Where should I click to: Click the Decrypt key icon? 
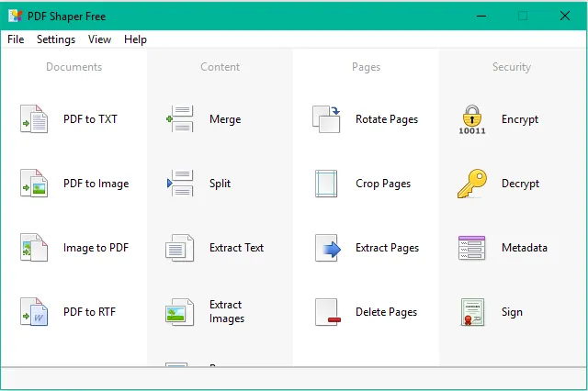[472, 184]
